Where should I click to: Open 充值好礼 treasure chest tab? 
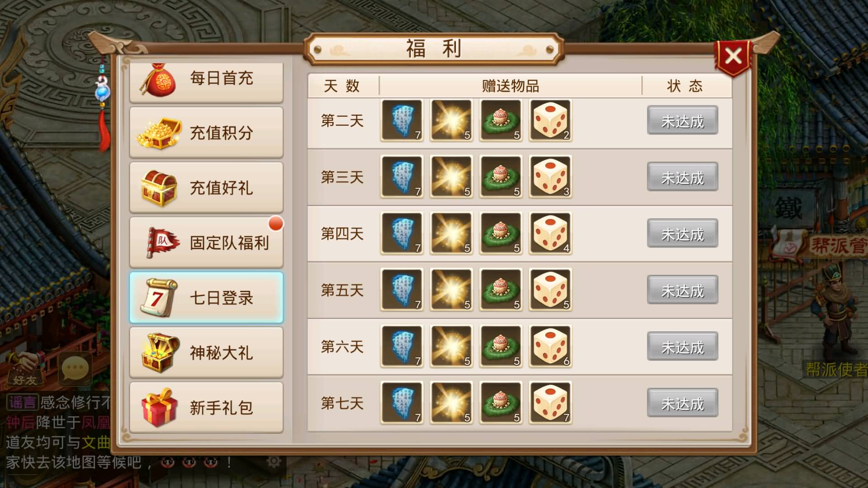pyautogui.click(x=206, y=188)
